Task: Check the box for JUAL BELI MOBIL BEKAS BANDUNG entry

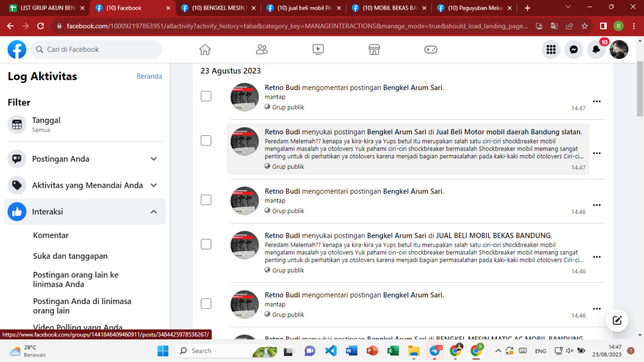Action: (206, 244)
